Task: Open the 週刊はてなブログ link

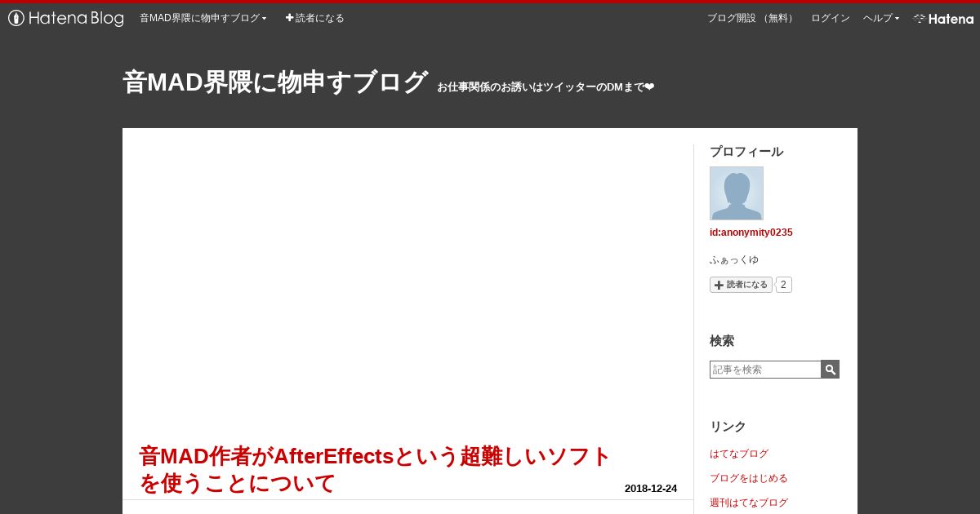Action: tap(749, 503)
